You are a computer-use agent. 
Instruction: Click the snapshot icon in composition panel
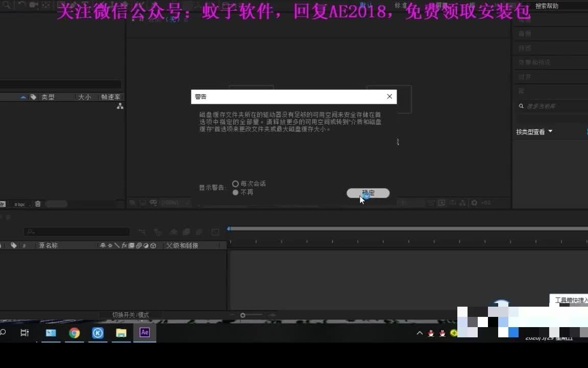click(143, 203)
